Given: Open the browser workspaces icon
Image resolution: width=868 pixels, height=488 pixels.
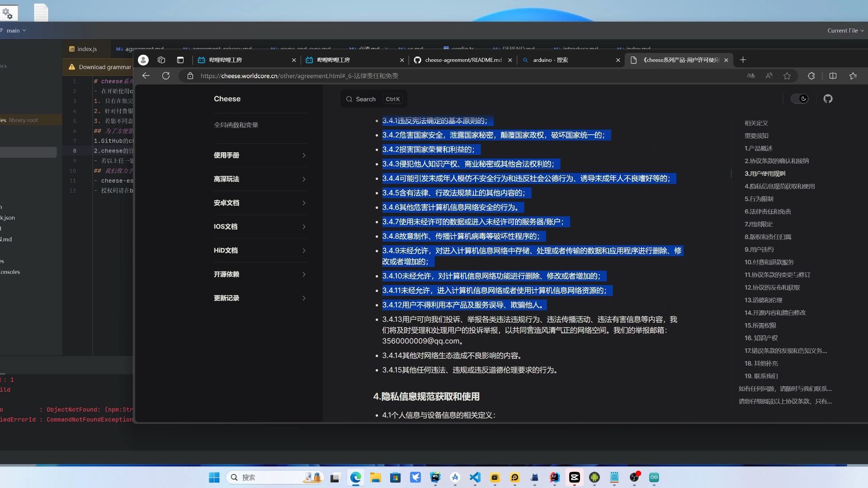Looking at the screenshot, I should point(161,60).
